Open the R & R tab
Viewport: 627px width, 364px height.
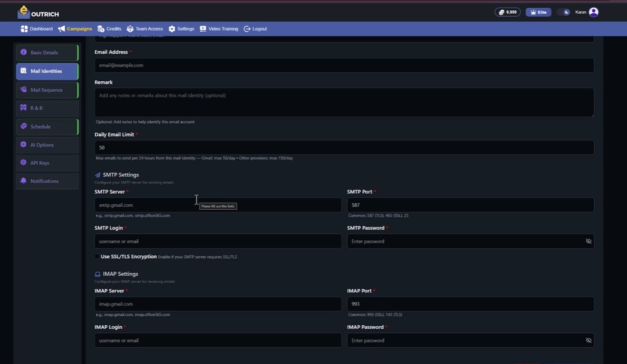point(47,108)
